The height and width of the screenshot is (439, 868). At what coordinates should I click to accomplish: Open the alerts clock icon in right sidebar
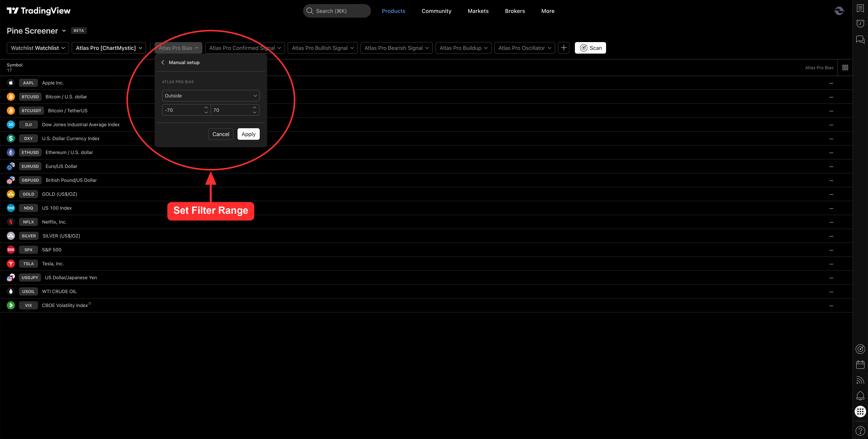(860, 24)
